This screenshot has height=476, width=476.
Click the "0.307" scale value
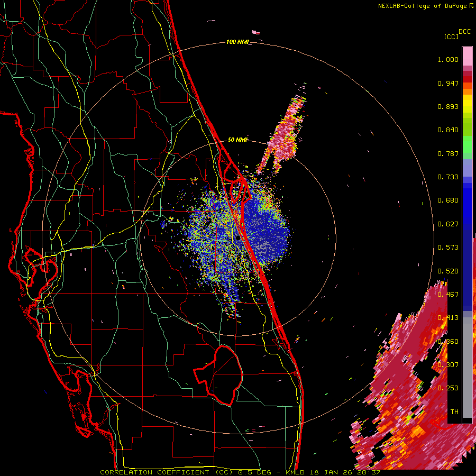pos(448,365)
